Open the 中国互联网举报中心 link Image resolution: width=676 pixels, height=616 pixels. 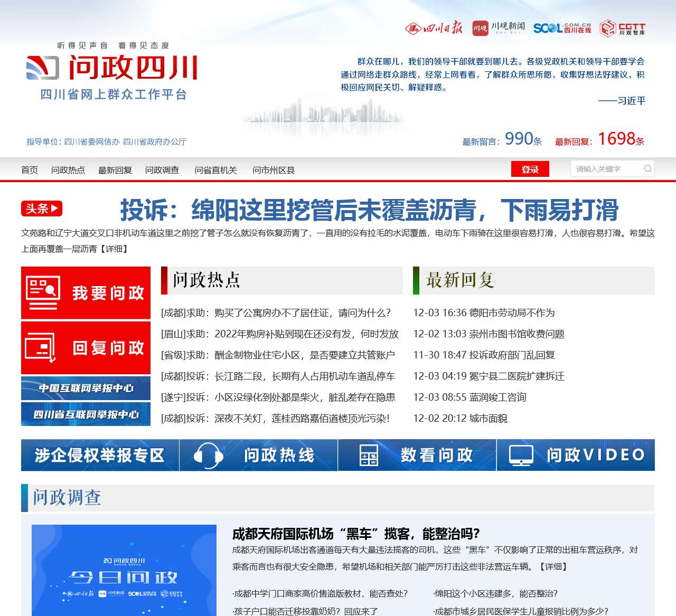[x=86, y=388]
